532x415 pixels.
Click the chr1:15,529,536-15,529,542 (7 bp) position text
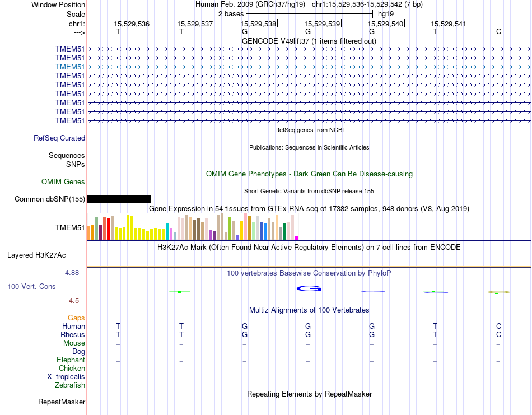coord(367,4)
